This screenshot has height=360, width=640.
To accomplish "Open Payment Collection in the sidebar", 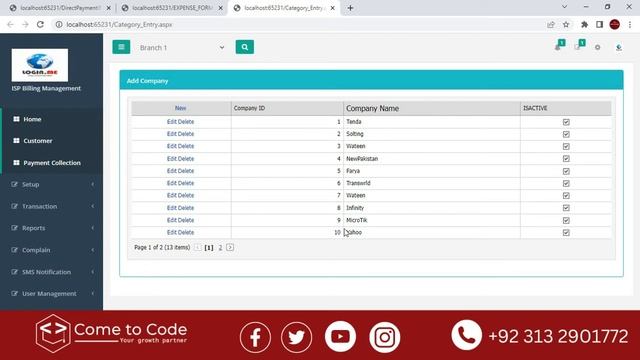I will 52,162.
